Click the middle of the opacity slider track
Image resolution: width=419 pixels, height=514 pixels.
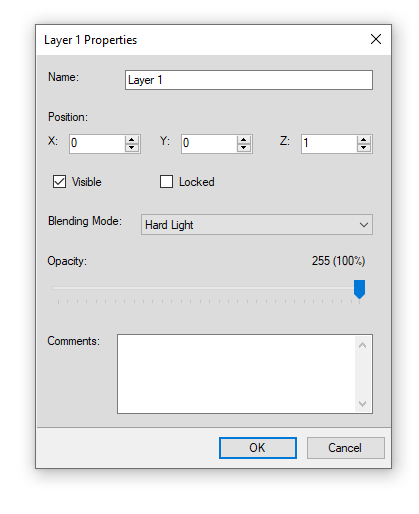pyautogui.click(x=209, y=288)
